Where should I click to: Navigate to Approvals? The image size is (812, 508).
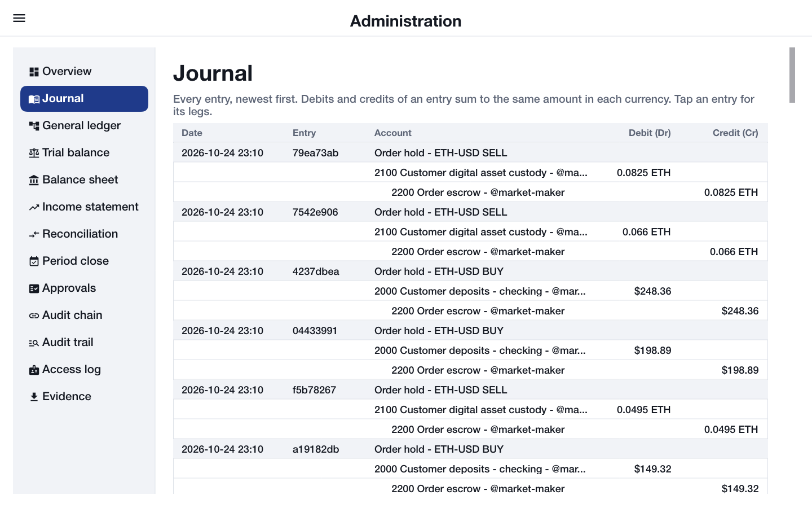coord(84,288)
